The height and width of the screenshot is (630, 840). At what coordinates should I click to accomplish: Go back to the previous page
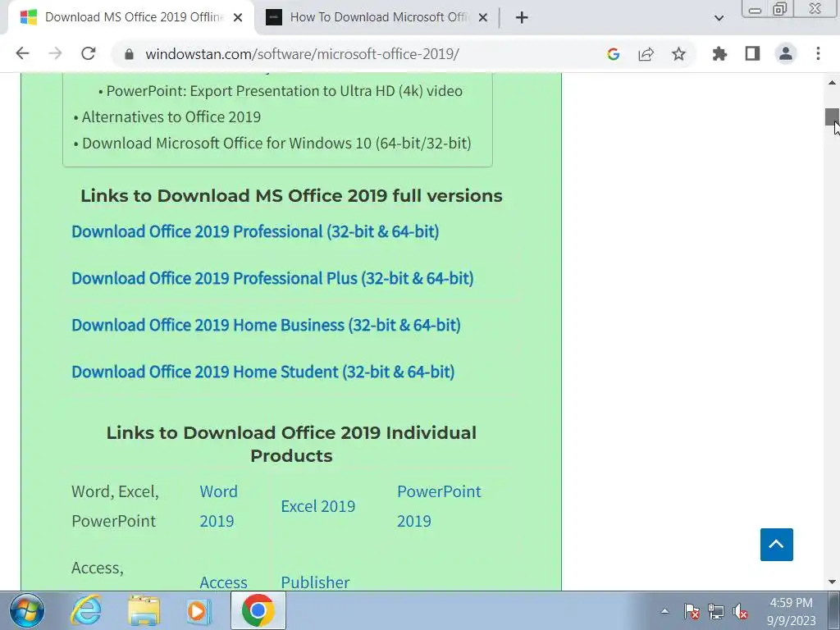point(22,53)
